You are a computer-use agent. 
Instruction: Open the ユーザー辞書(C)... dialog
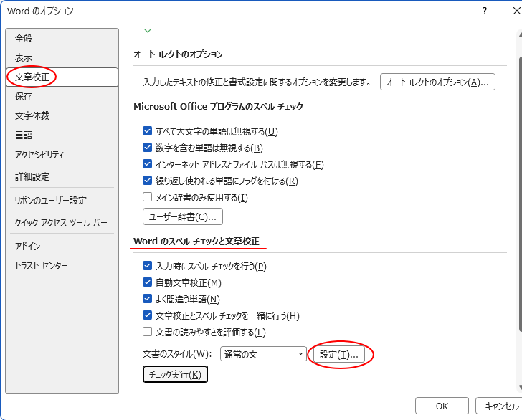183,216
